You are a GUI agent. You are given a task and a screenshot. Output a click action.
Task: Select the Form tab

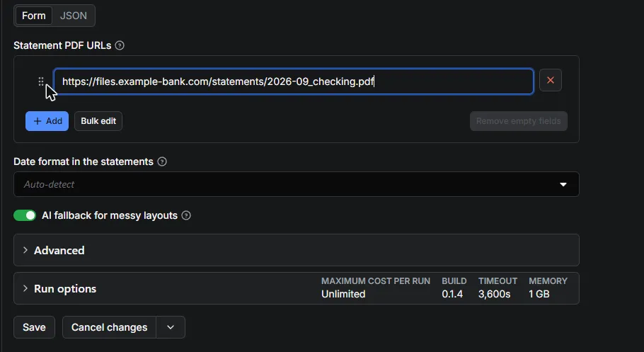pyautogui.click(x=34, y=16)
